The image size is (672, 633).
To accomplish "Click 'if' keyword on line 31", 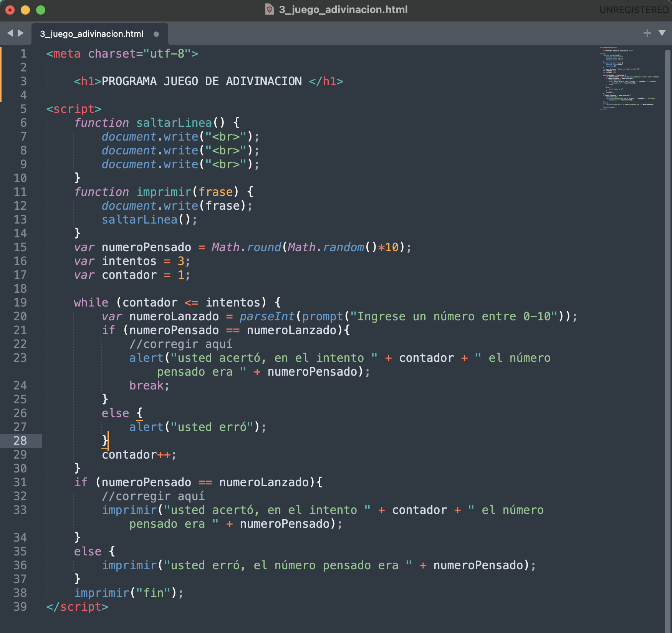I will [81, 482].
